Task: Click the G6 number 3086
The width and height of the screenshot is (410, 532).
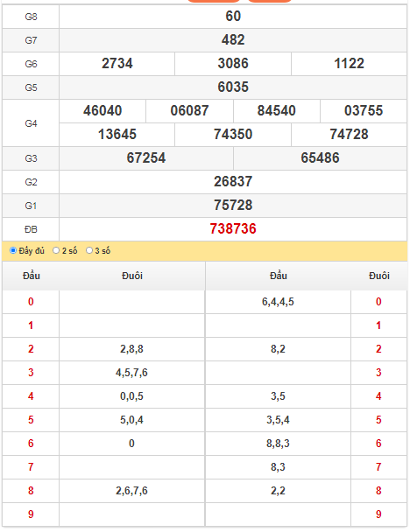Action: pos(233,64)
